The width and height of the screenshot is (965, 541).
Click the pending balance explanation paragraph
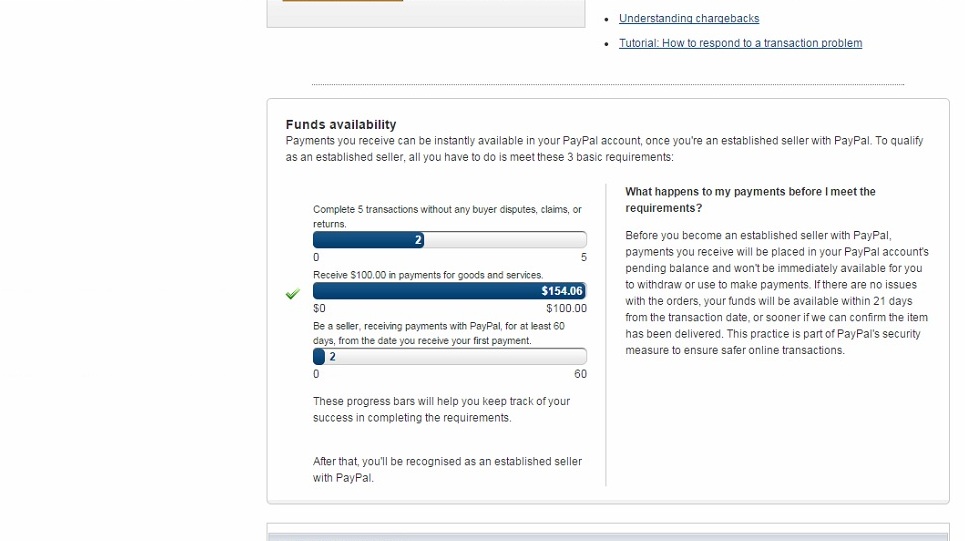click(776, 293)
